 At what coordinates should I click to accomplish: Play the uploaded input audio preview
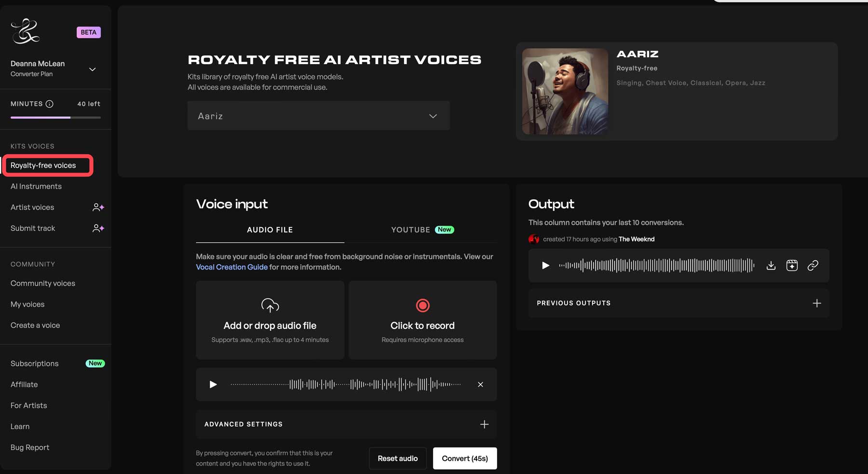[212, 384]
